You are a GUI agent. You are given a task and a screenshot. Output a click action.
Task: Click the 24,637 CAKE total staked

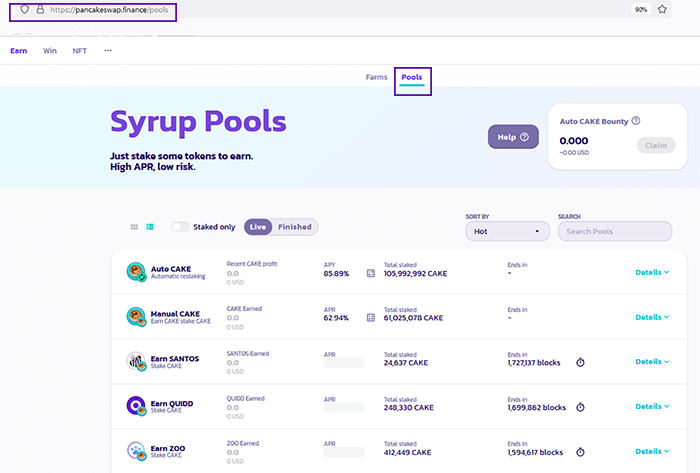[x=406, y=363]
